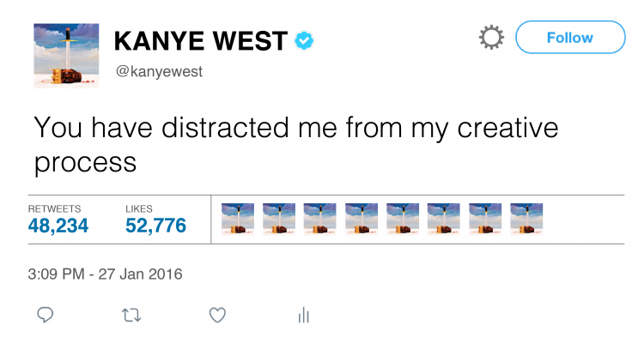Click the blue verified badge
This screenshot has width=644, height=343.
304,40
